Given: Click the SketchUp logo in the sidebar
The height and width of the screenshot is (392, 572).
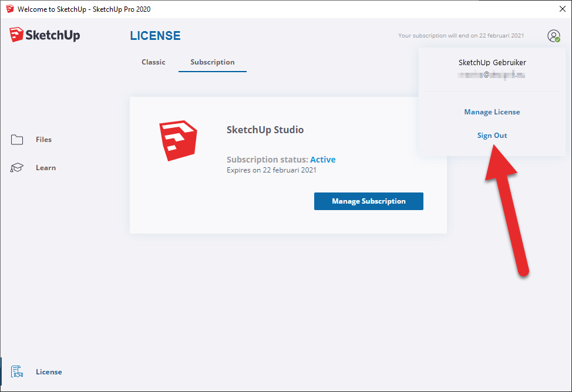Looking at the screenshot, I should pos(45,35).
